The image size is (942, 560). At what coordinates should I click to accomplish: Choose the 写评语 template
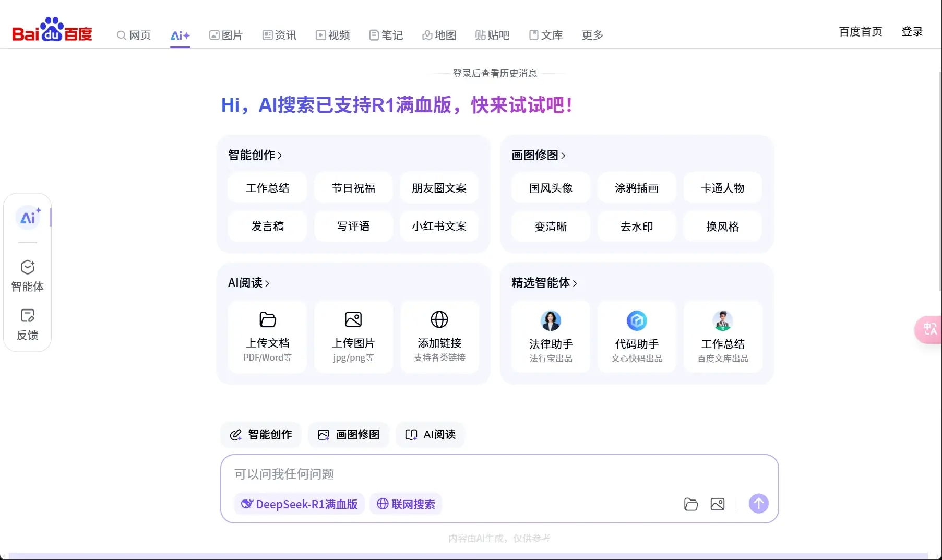(353, 226)
